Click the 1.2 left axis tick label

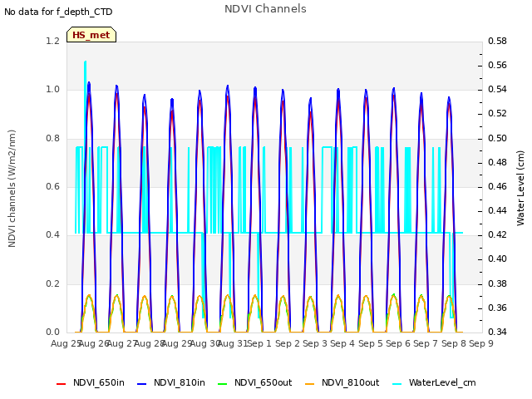coord(52,41)
